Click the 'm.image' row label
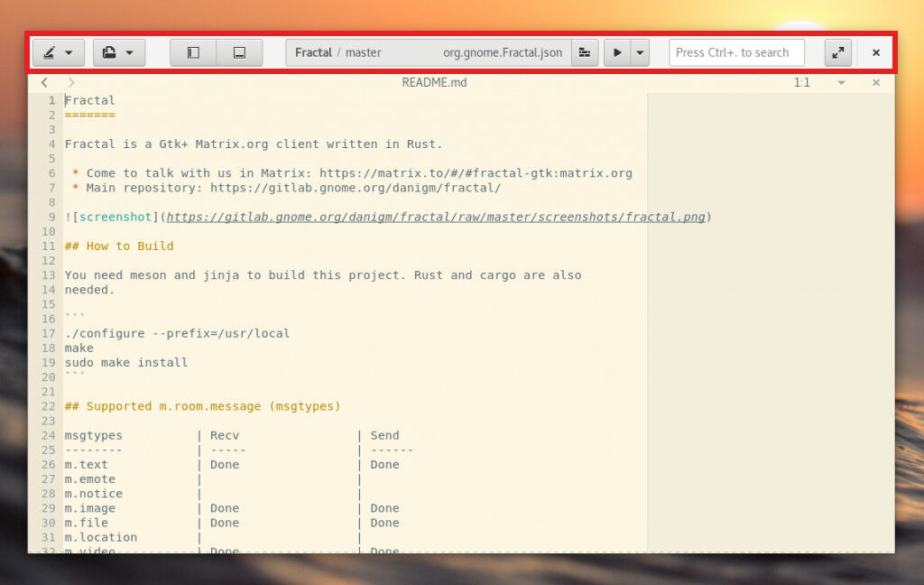The image size is (924, 585). tap(89, 508)
